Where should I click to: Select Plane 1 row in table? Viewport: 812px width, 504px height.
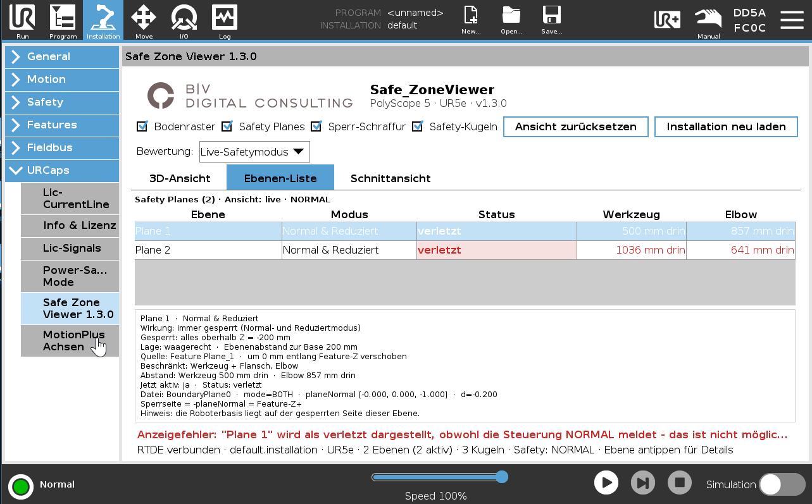coord(465,231)
